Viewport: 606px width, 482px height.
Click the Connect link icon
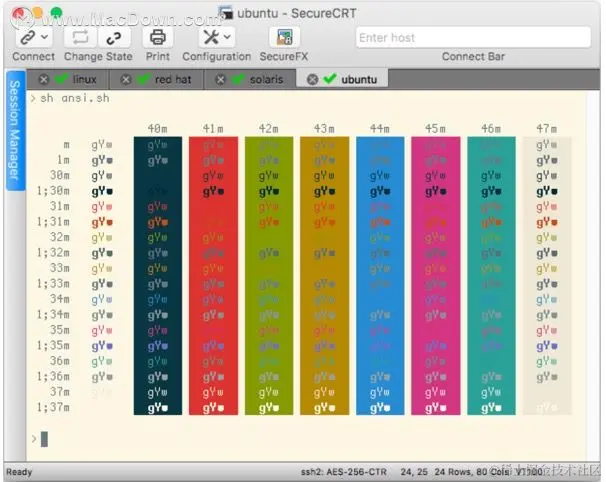(27, 37)
